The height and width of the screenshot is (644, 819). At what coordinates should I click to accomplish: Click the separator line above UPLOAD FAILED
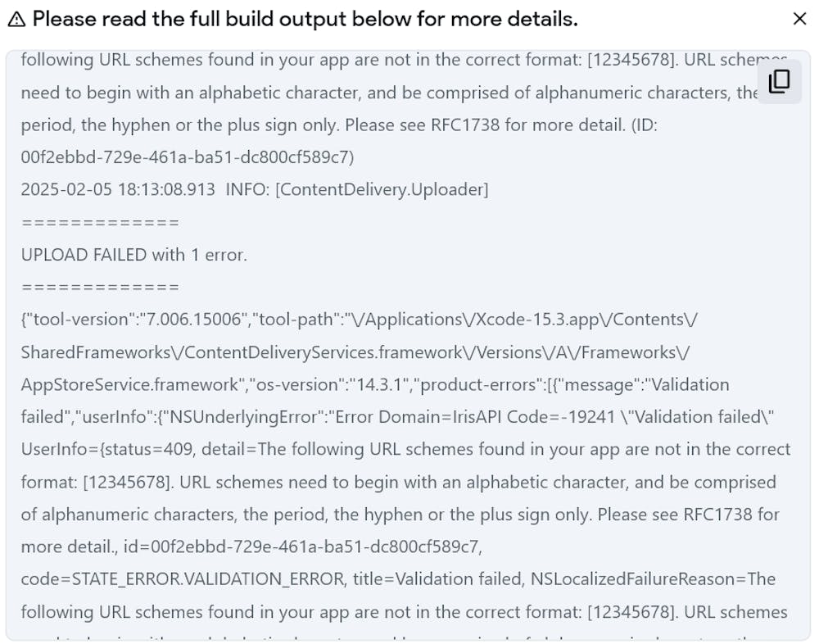tap(100, 223)
